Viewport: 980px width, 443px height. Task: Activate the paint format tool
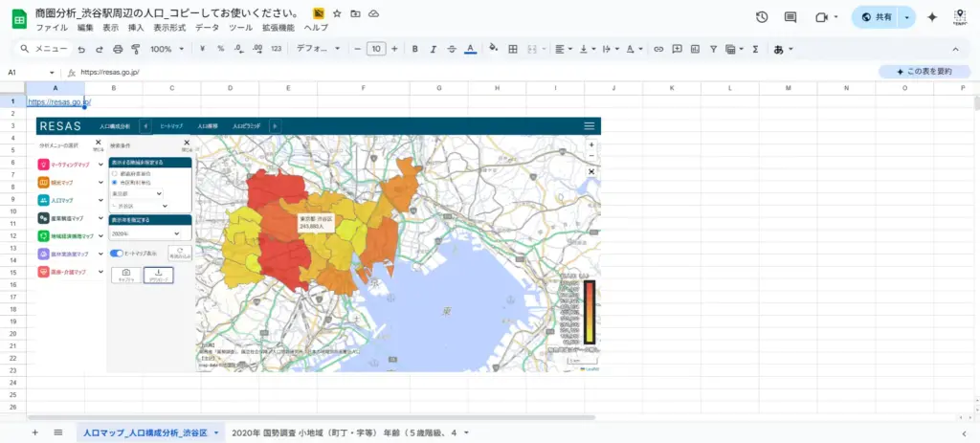[136, 49]
